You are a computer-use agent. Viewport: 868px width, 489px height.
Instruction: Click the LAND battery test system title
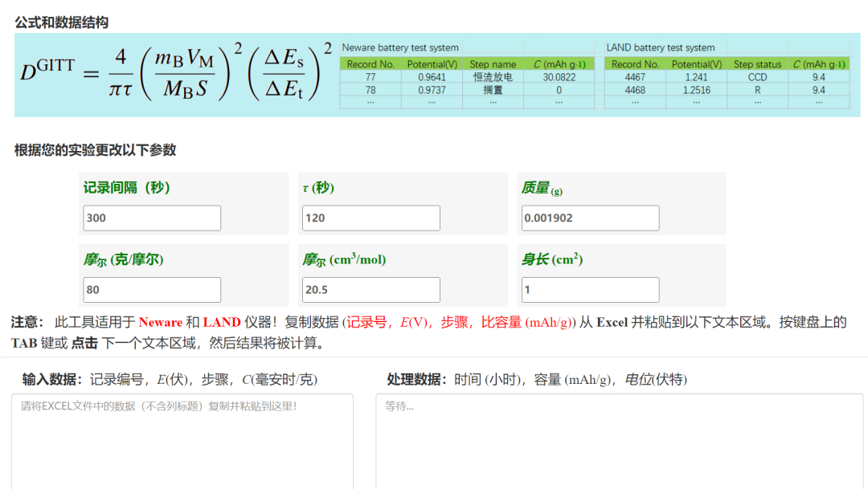click(x=660, y=48)
